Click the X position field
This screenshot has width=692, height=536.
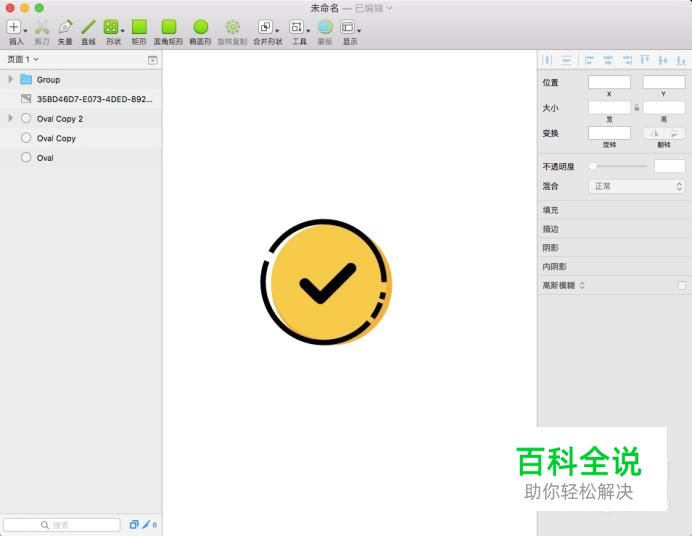pyautogui.click(x=609, y=82)
